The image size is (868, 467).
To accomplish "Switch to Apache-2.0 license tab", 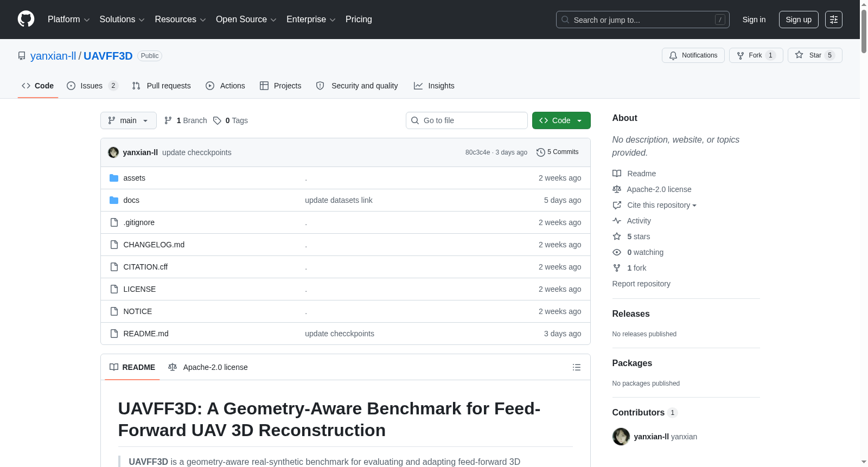I will tap(208, 367).
